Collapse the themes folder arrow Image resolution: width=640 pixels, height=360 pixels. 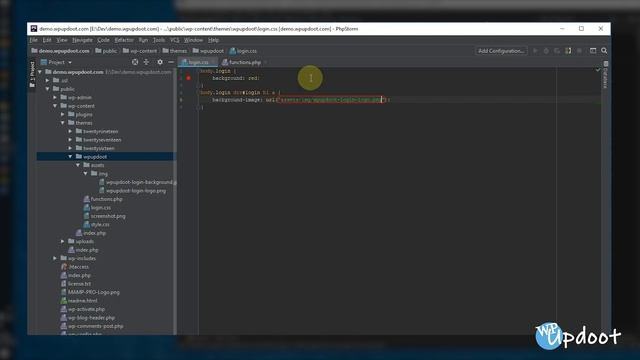pos(63,123)
